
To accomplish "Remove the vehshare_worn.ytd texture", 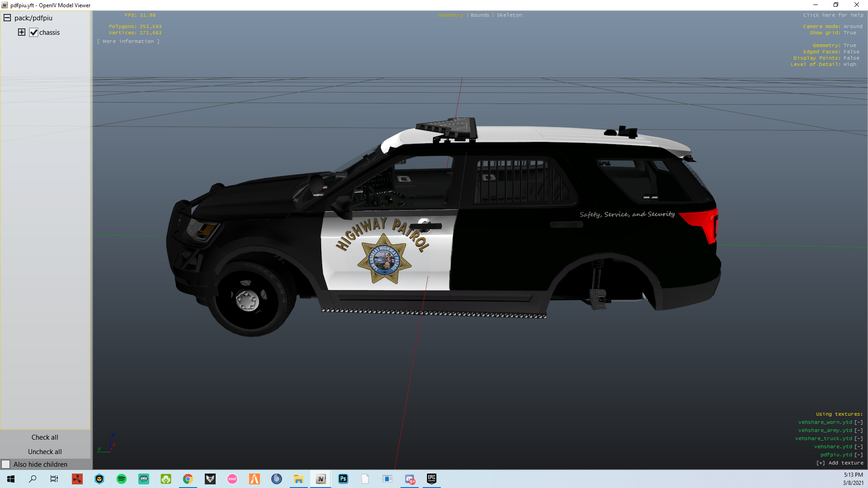I will click(859, 422).
